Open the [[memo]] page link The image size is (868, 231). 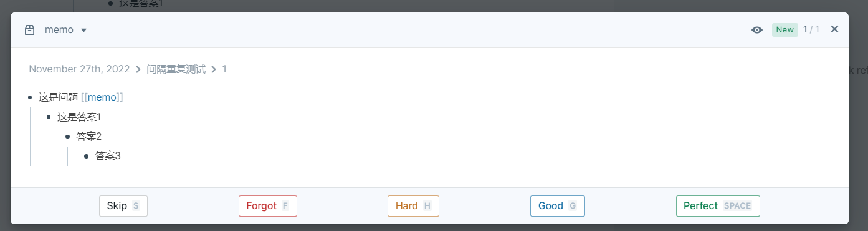pos(102,97)
